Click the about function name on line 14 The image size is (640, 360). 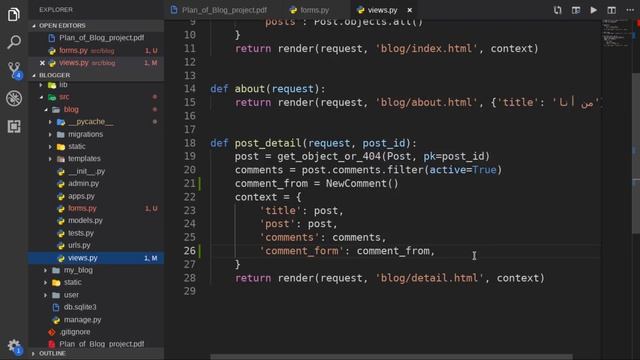click(249, 89)
